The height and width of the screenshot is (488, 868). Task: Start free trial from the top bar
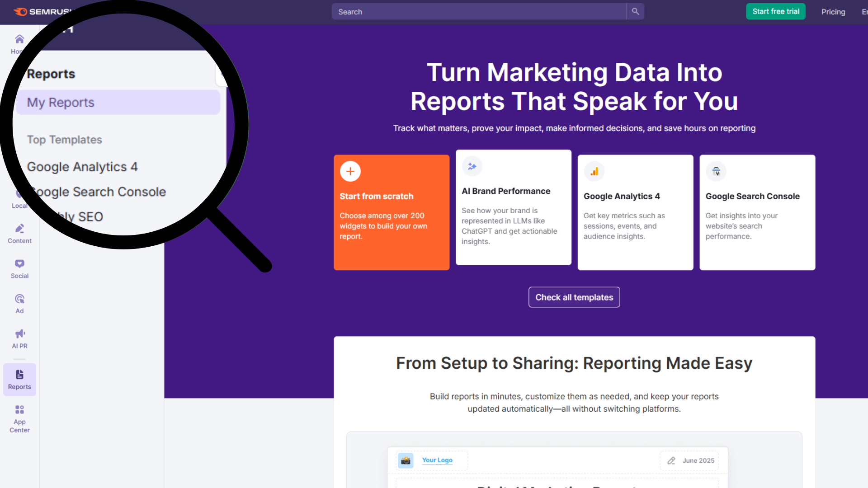pyautogui.click(x=775, y=11)
